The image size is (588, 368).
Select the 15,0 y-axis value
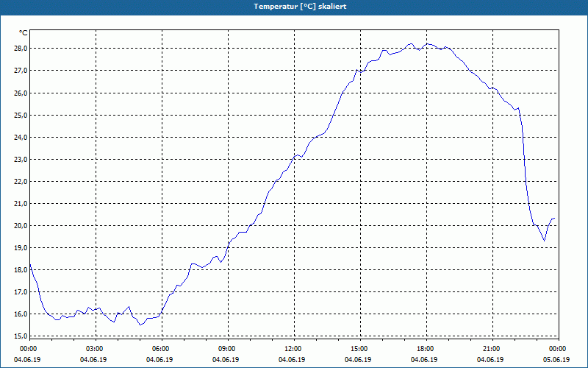21,336
